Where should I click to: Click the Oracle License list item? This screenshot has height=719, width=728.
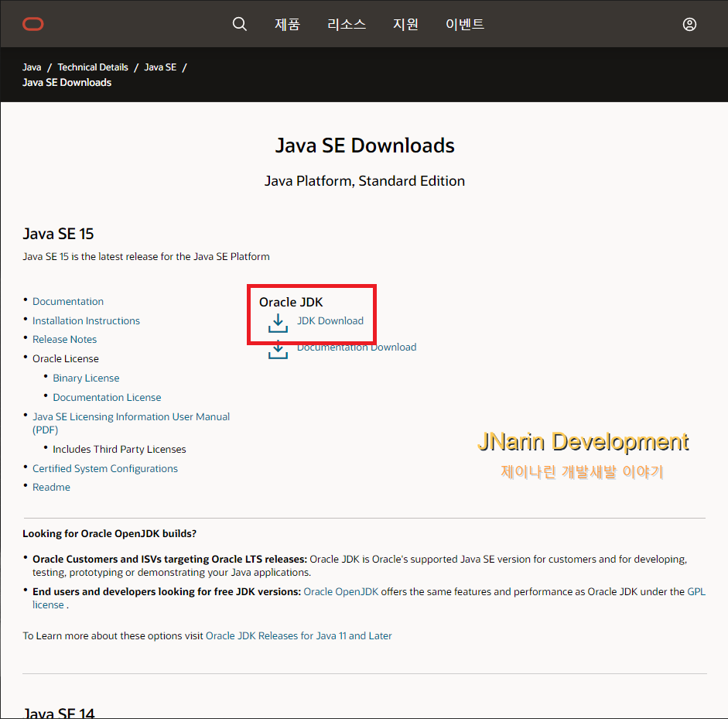click(x=66, y=358)
